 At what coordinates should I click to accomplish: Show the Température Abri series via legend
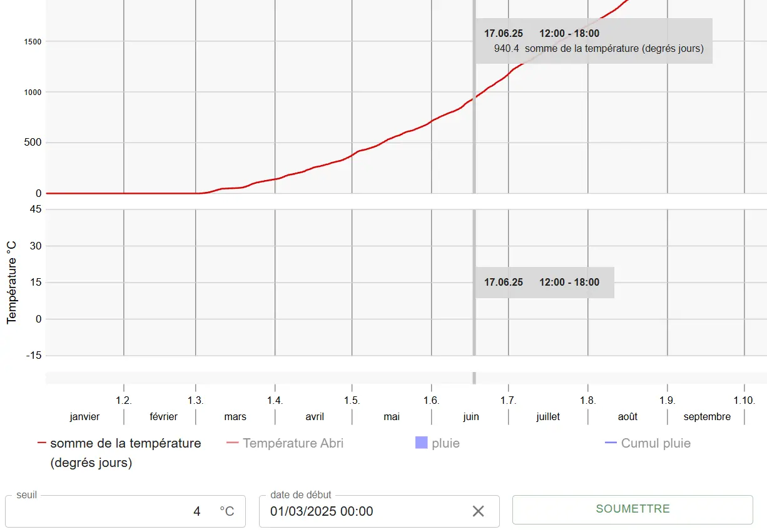pyautogui.click(x=292, y=443)
